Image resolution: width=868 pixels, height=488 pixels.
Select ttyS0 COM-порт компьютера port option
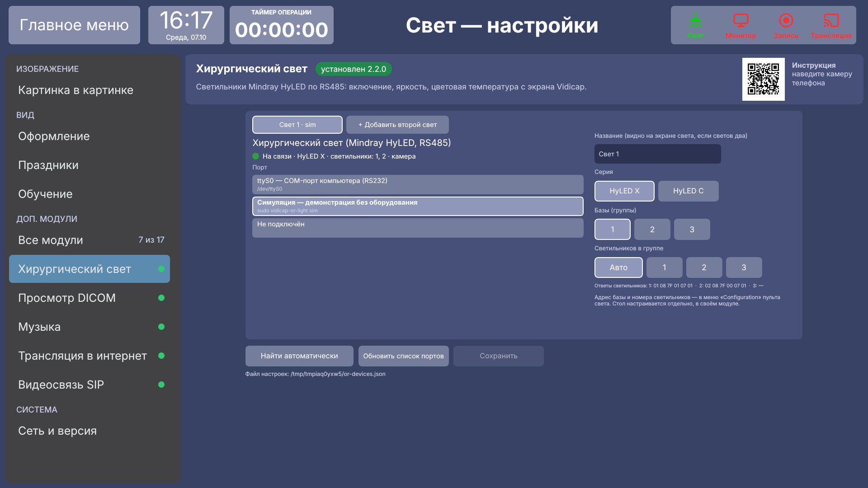click(x=418, y=184)
